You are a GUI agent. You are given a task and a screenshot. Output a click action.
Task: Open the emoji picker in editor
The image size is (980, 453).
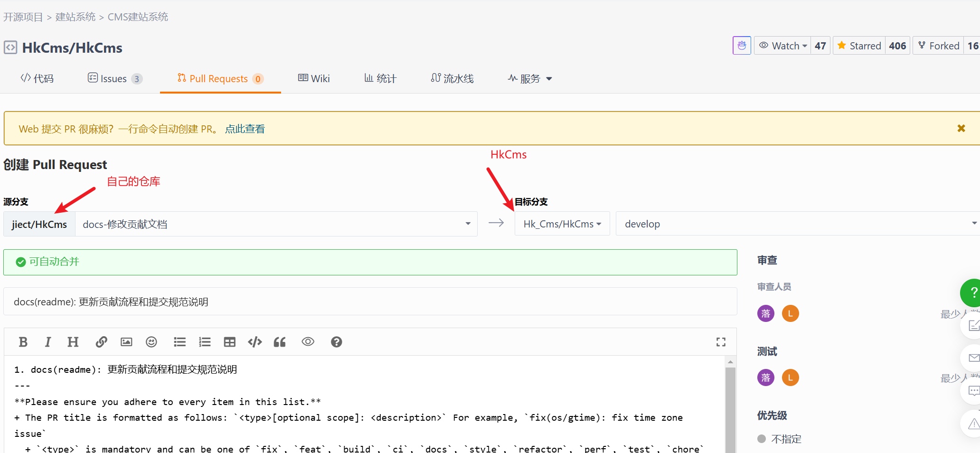point(151,342)
